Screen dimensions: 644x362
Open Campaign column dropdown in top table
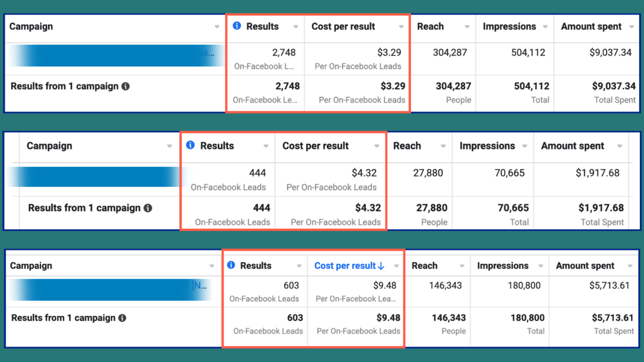(217, 27)
